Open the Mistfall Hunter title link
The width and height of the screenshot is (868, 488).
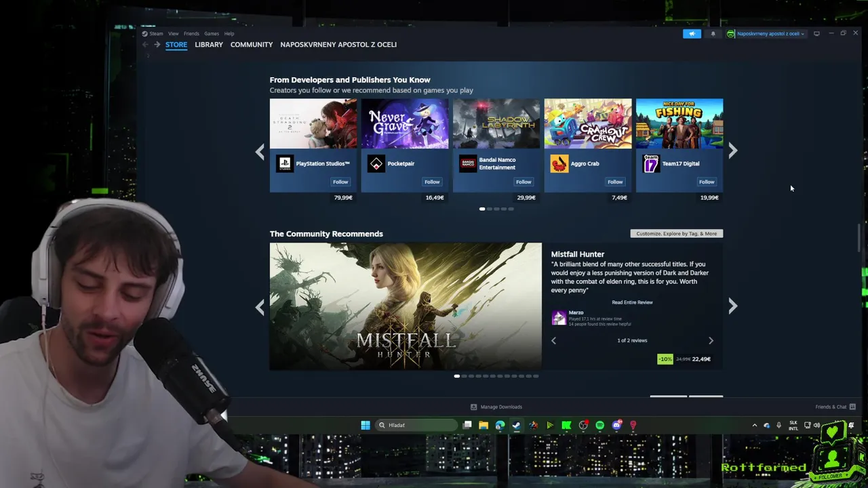click(x=578, y=254)
